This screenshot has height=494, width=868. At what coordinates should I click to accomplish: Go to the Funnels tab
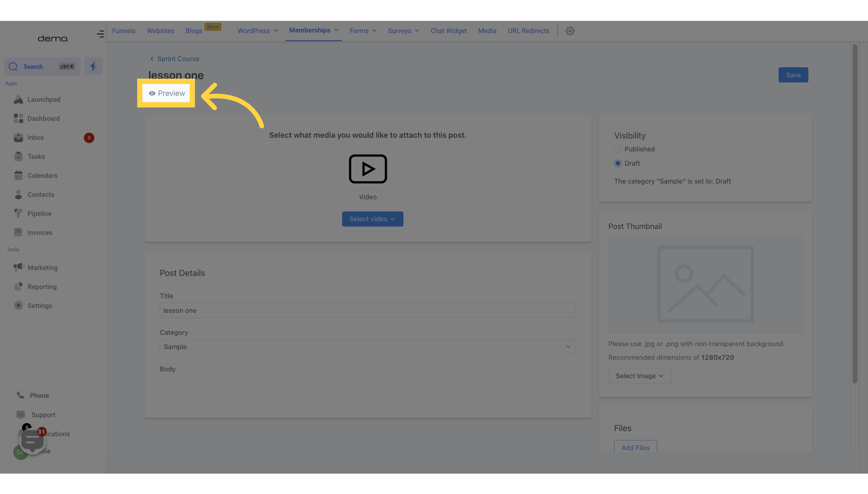click(x=124, y=31)
